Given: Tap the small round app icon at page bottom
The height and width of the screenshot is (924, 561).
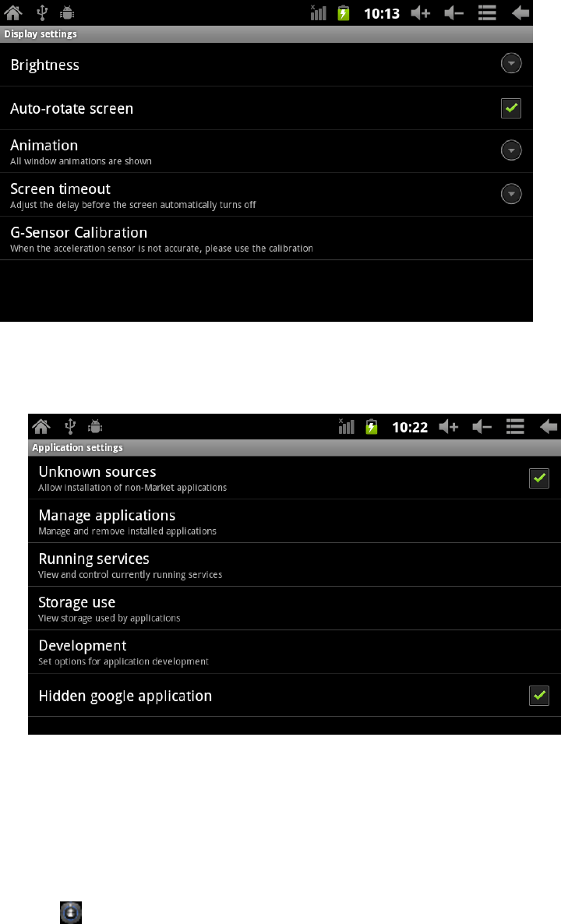Looking at the screenshot, I should tap(71, 912).
